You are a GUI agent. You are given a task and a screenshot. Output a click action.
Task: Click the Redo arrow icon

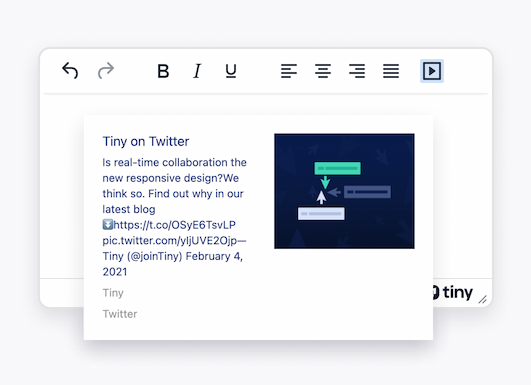point(106,71)
